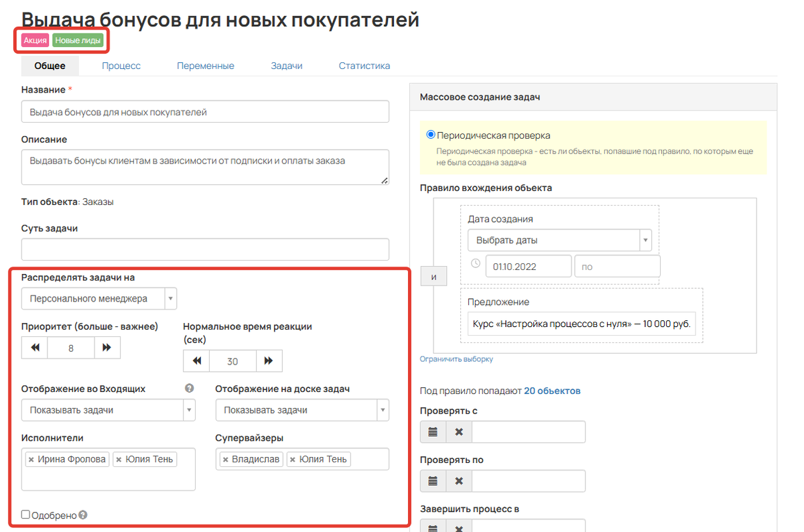Click help icon beside Отображение во Входящих
Image resolution: width=804 pixels, height=532 pixels.
pyautogui.click(x=190, y=388)
